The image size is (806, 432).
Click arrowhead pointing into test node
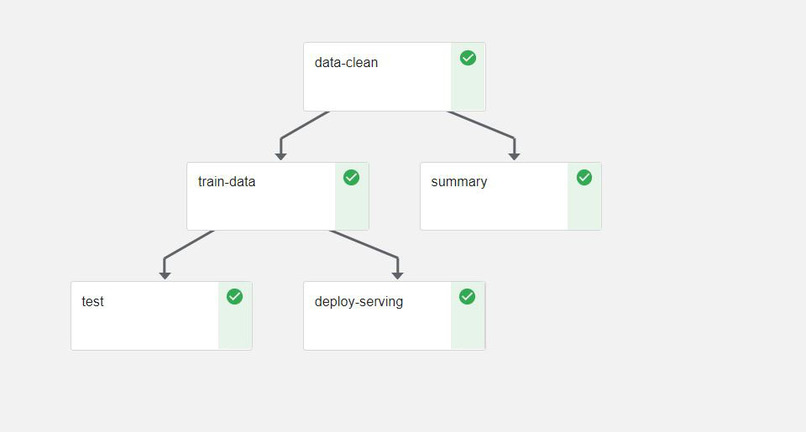pyautogui.click(x=164, y=276)
